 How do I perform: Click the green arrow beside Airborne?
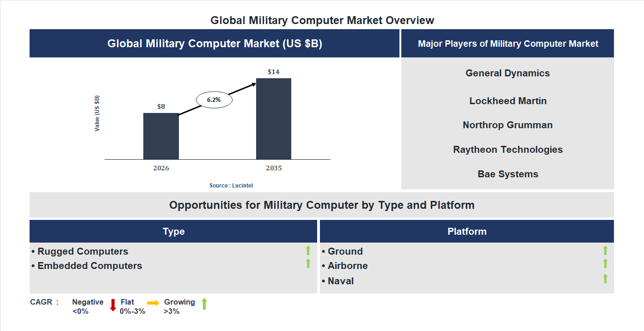(x=605, y=263)
